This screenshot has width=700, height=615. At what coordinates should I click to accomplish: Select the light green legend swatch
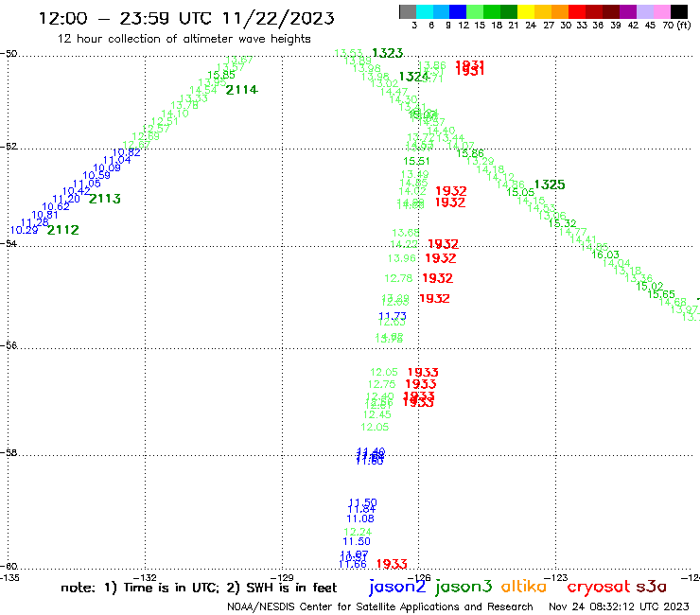(x=475, y=11)
